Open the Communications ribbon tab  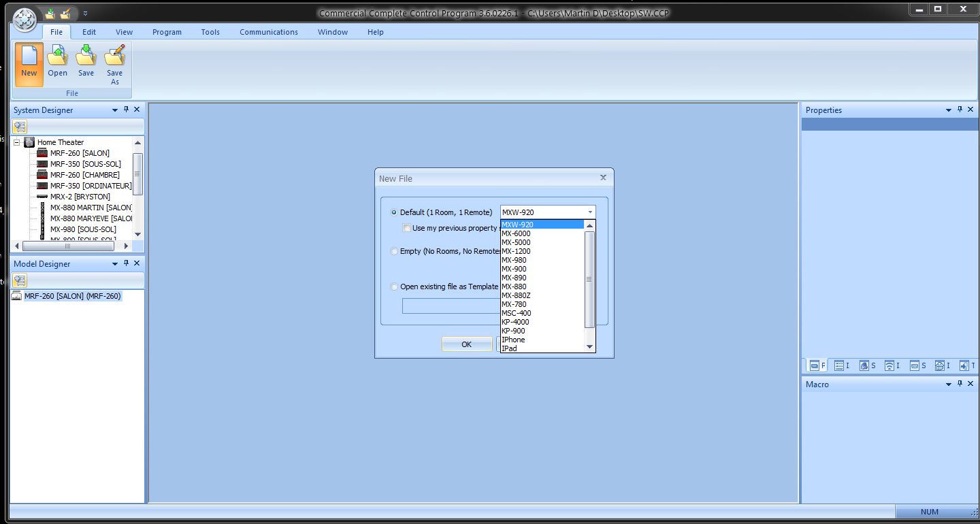click(x=269, y=32)
